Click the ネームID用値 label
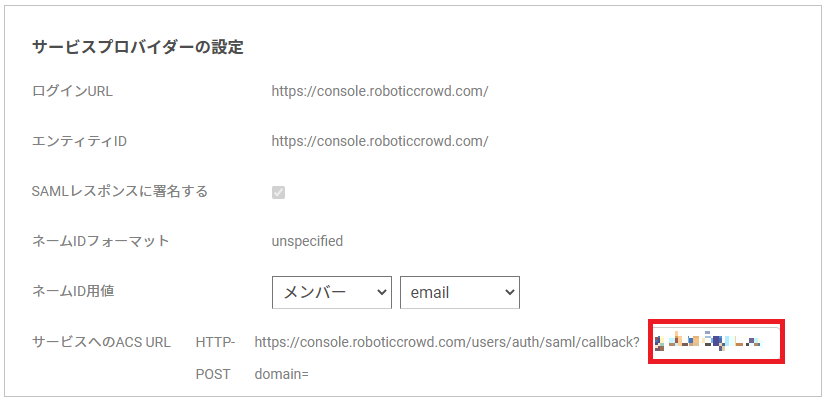 73,292
